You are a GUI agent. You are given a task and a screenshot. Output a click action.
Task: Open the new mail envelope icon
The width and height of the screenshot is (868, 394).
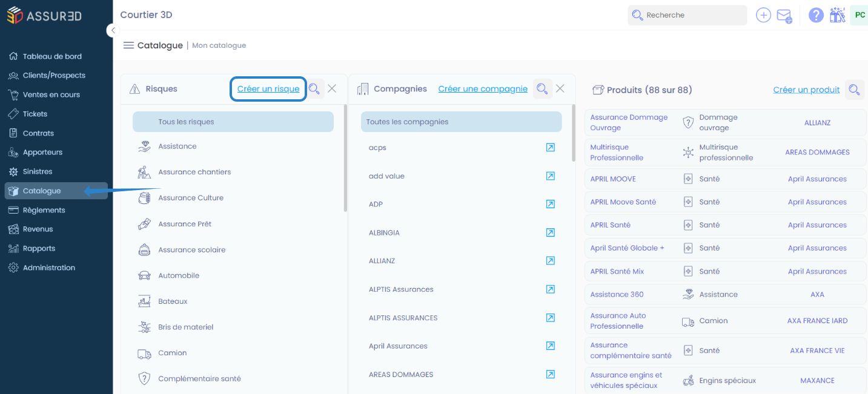click(x=784, y=16)
